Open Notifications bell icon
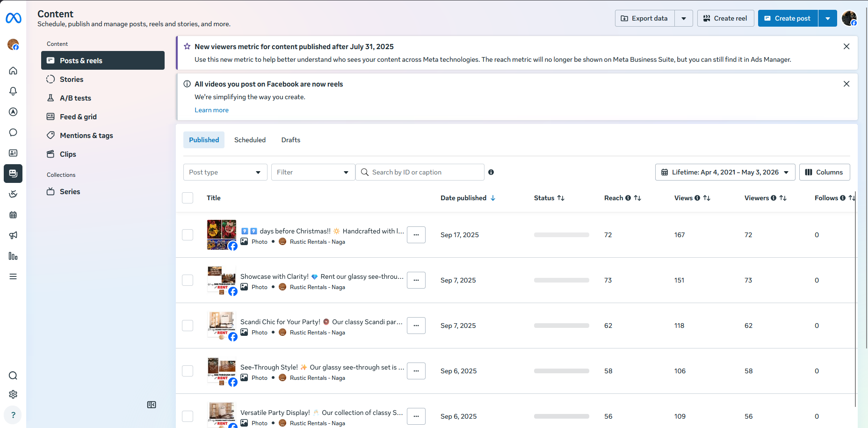This screenshot has height=428, width=868. click(x=13, y=91)
